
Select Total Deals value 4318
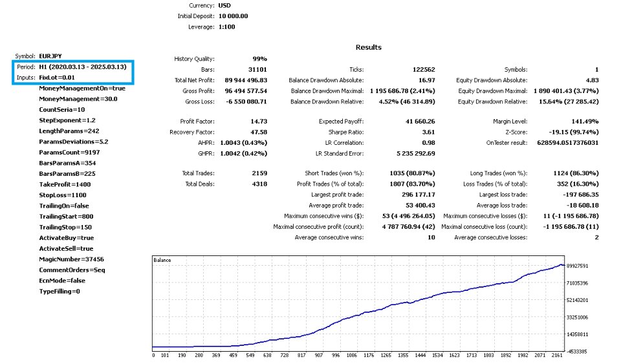[x=259, y=184]
